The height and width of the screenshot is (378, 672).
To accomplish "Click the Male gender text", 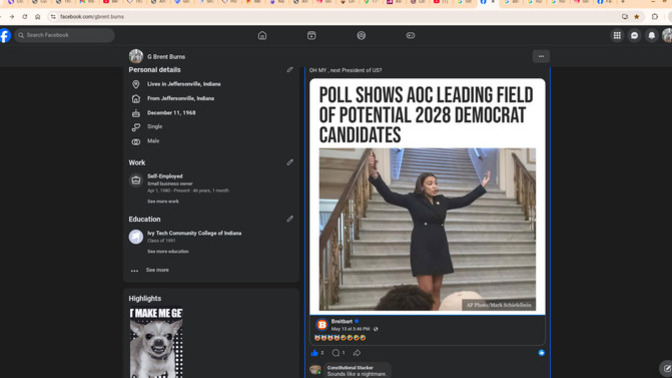I will tap(153, 141).
